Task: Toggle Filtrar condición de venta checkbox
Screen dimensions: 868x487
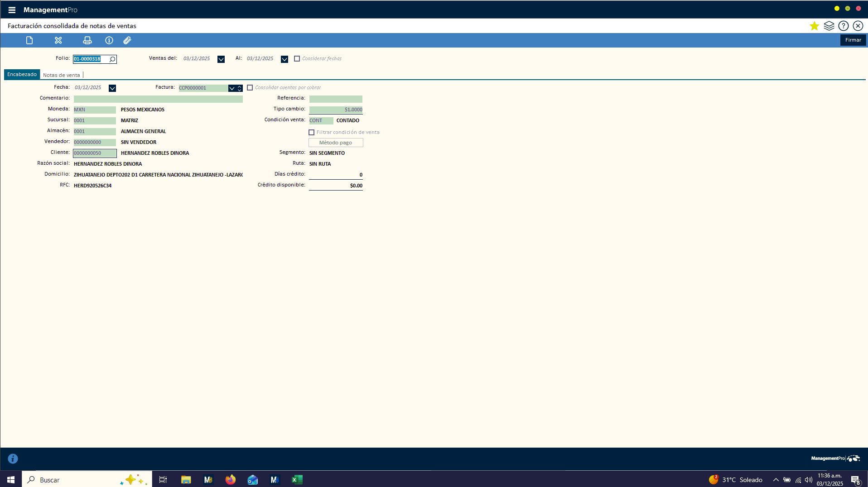Action: click(311, 133)
